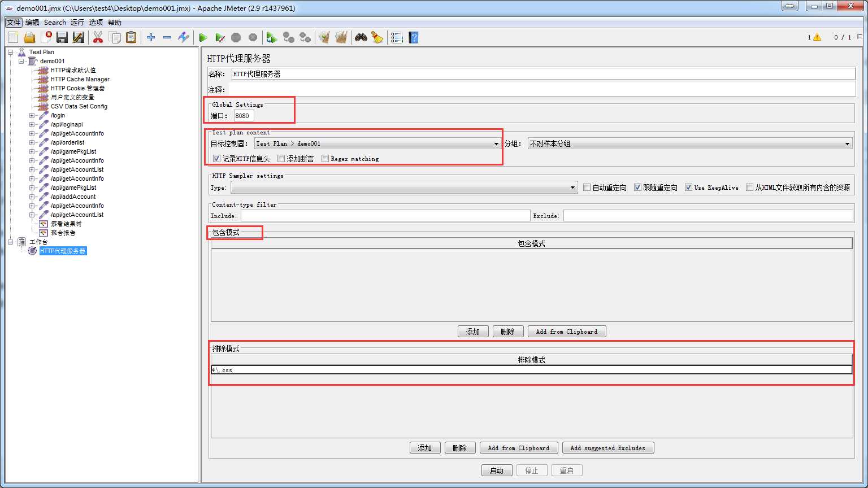Open the 编辑 menu
868x488 pixels.
(x=32, y=23)
